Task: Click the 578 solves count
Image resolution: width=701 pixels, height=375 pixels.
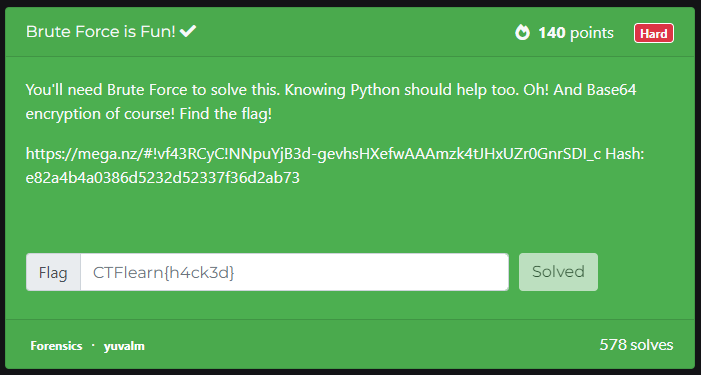Action: 636,345
